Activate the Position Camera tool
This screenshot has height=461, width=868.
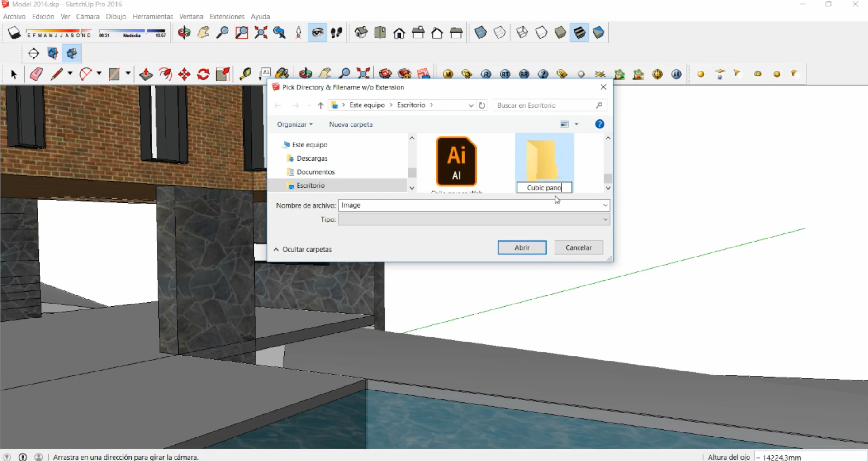point(299,33)
